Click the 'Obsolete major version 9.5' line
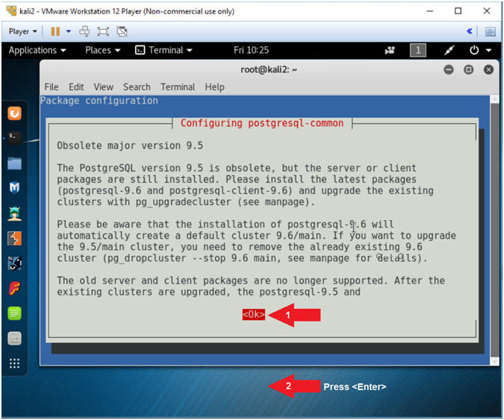The width and height of the screenshot is (504, 420). tap(130, 145)
